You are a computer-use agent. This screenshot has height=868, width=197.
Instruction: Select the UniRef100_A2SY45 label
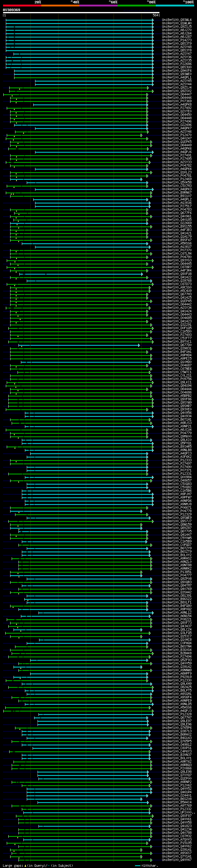click(x=177, y=81)
